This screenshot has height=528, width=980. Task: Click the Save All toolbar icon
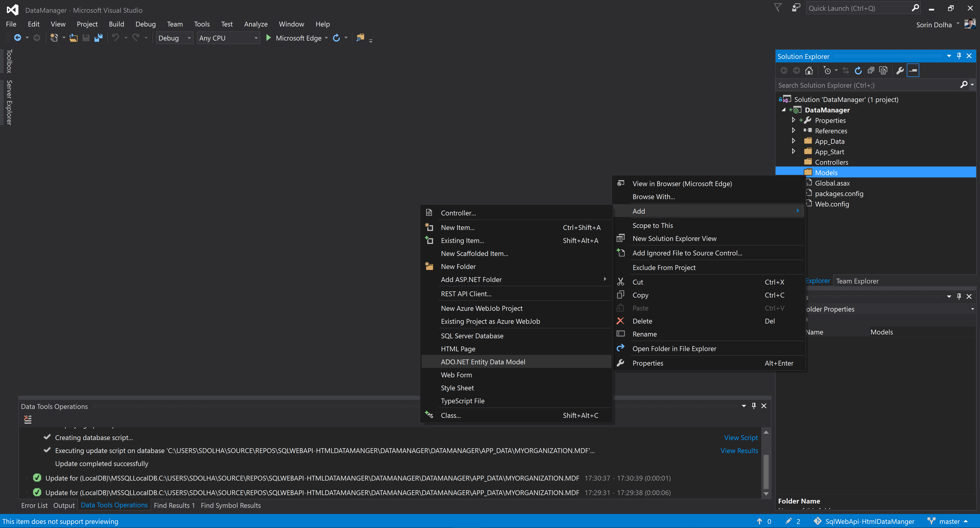99,38
